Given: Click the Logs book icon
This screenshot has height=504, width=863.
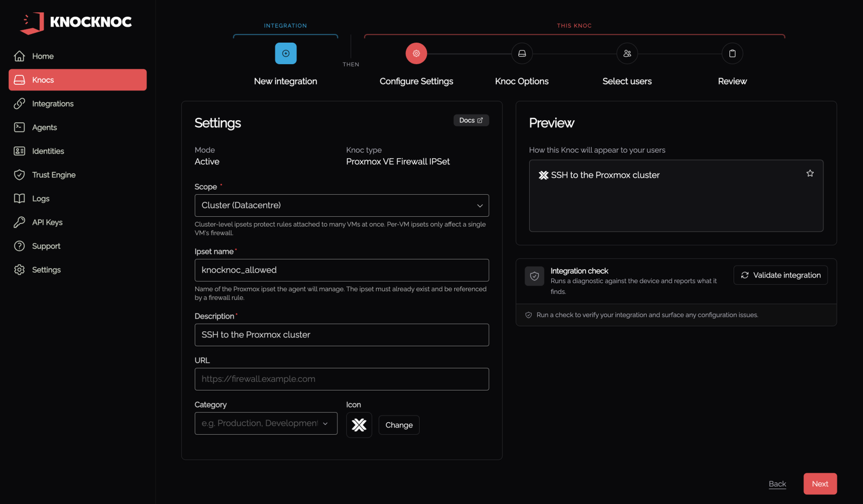Looking at the screenshot, I should coord(20,198).
